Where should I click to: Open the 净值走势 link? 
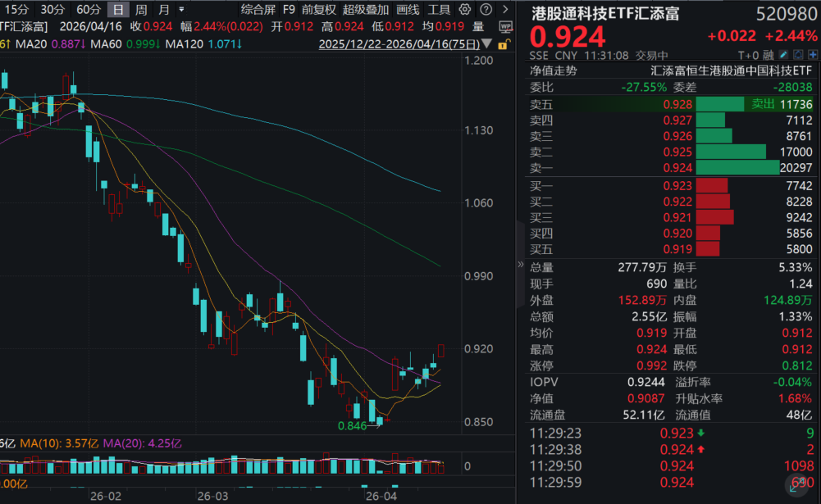553,70
